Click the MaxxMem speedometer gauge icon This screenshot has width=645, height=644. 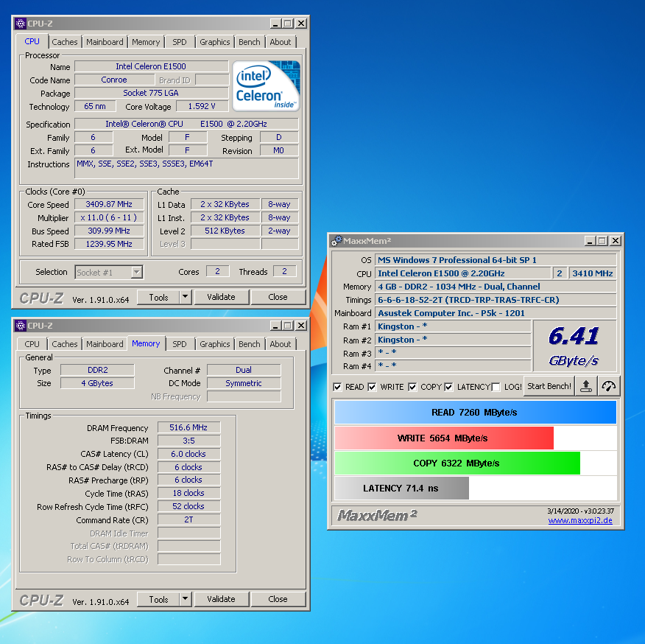(608, 386)
